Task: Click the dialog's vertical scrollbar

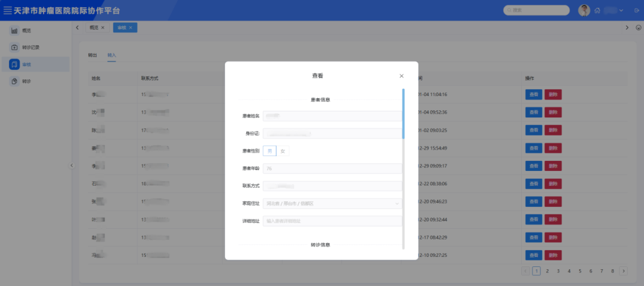Action: pos(404,113)
